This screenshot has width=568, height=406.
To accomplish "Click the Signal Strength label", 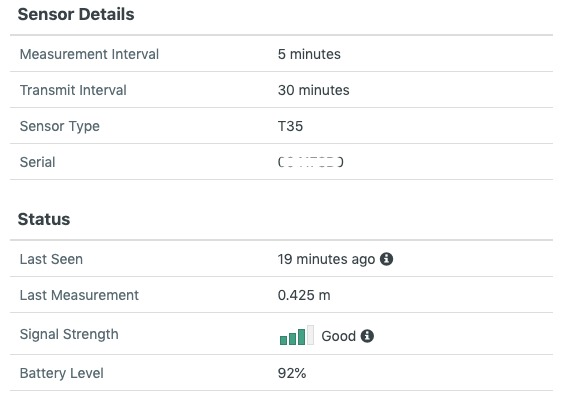I will [69, 334].
